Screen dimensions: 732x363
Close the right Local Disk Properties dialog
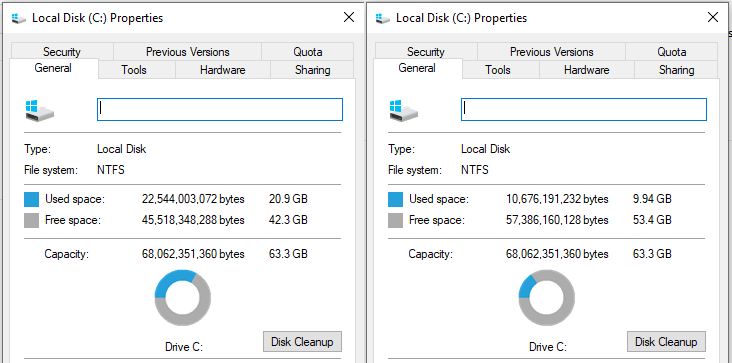(713, 18)
